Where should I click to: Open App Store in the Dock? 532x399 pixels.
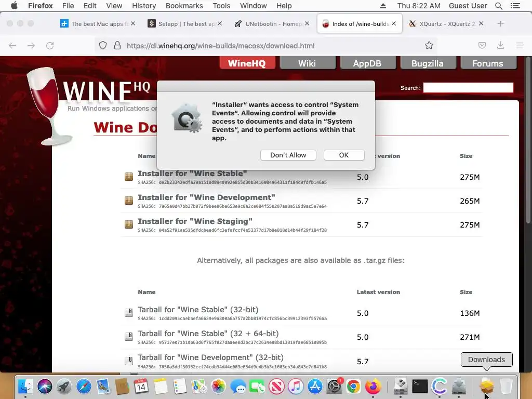315,387
